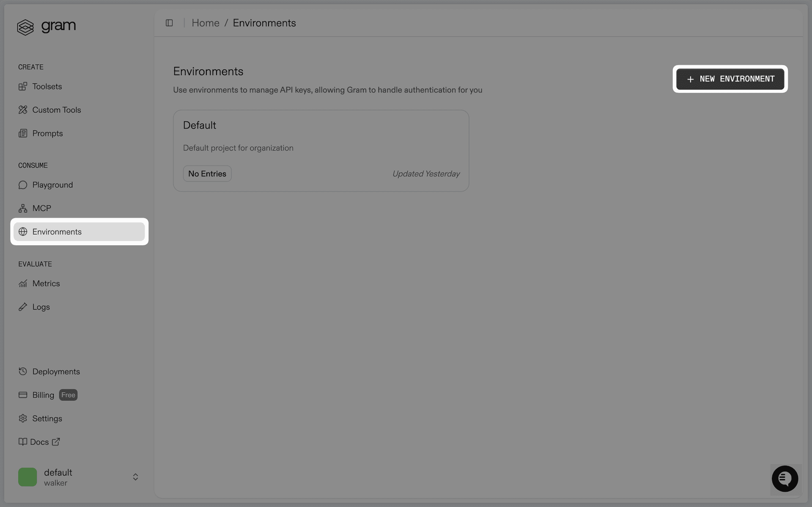Select the Toolsets icon in sidebar

pos(23,86)
